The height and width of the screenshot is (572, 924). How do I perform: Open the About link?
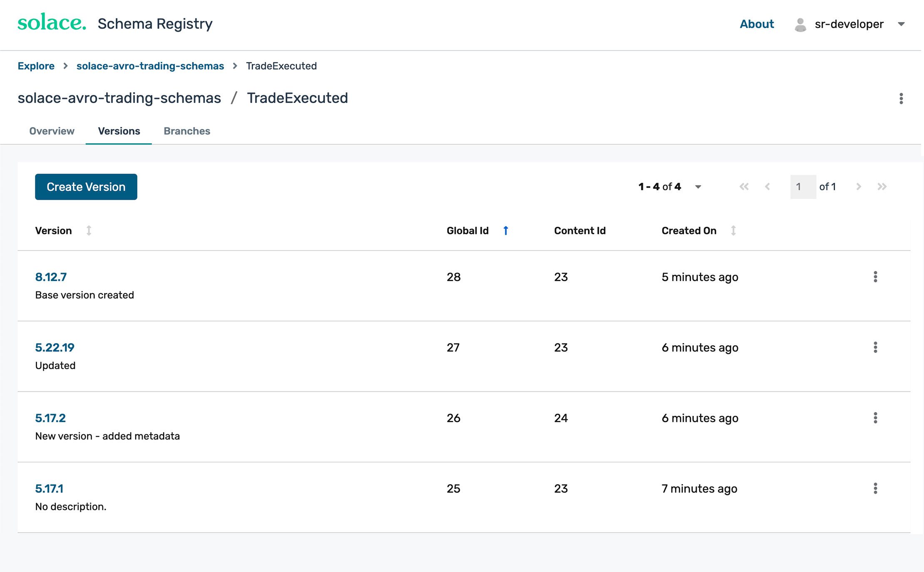coord(757,24)
